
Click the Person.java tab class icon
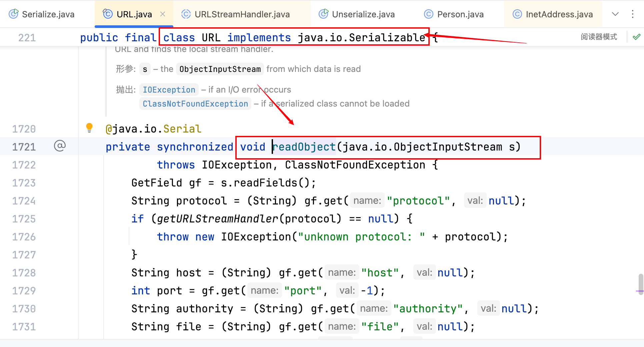coord(428,14)
